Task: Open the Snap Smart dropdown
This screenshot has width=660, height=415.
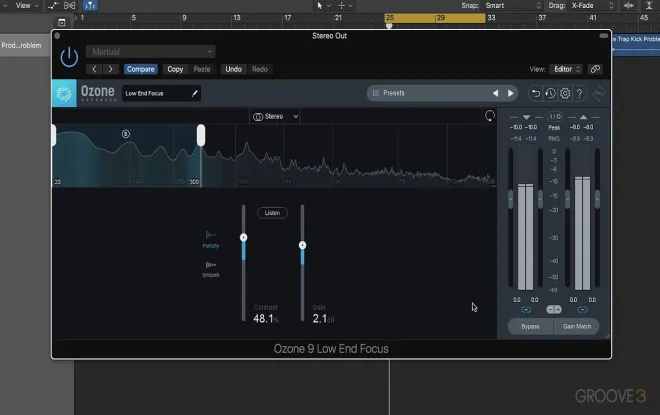Action: pos(513,5)
